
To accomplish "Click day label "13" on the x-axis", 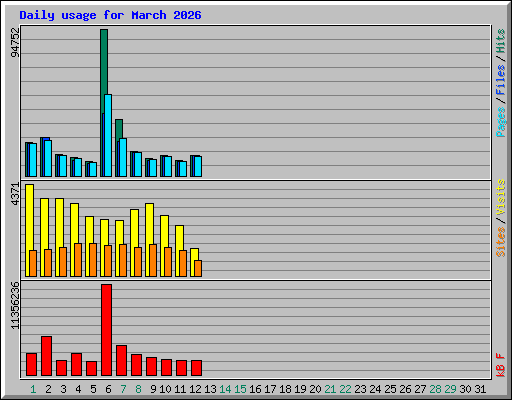I will tap(210, 389).
